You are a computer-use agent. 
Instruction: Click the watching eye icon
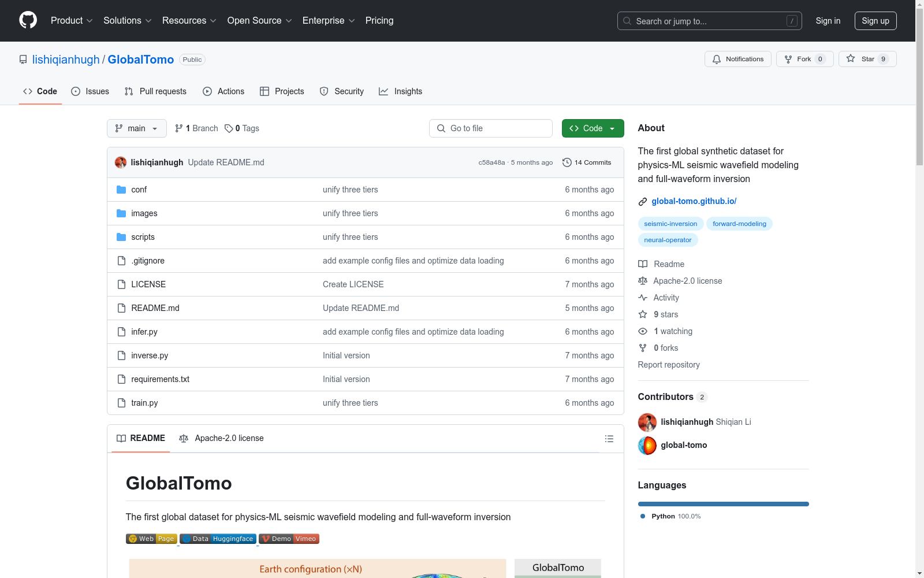click(643, 331)
